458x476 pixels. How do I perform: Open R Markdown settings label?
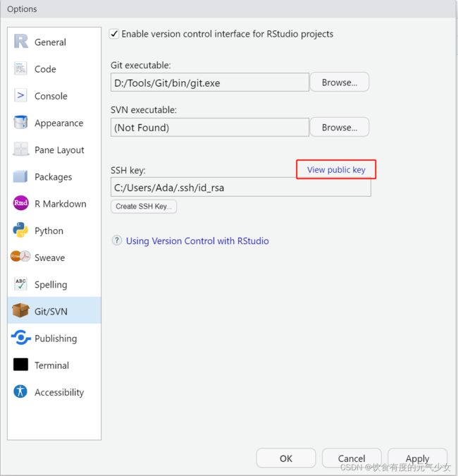point(61,204)
